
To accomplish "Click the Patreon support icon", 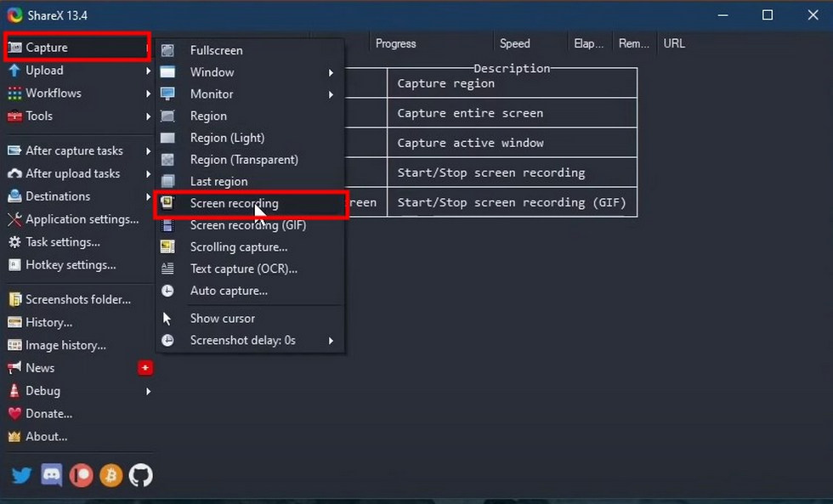I will pyautogui.click(x=81, y=475).
